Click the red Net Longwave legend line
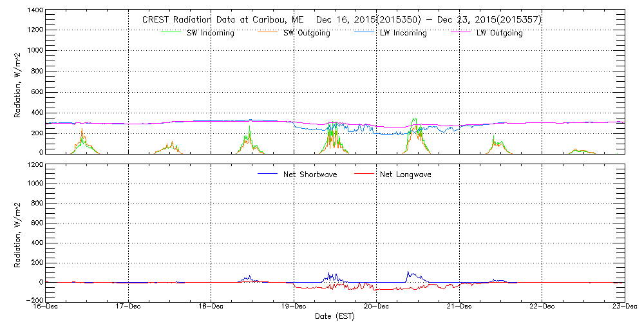Screen dimensions: 644x322 365,175
